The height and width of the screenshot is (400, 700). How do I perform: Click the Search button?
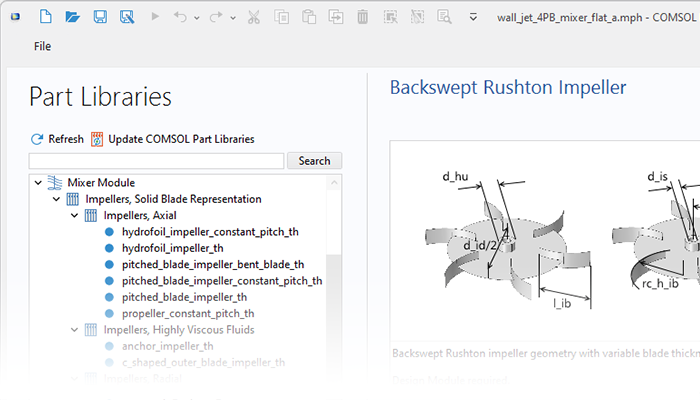314,161
